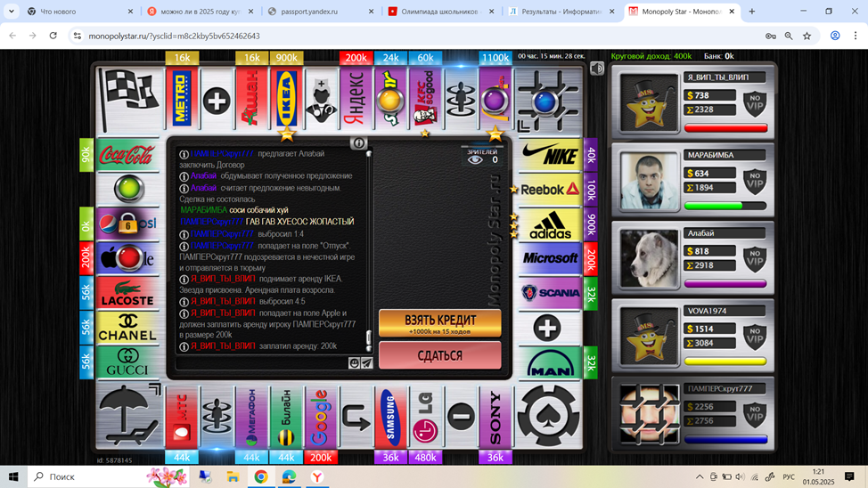The height and width of the screenshot is (488, 868).
Task: Open the emoji picker in chat
Action: tap(354, 363)
